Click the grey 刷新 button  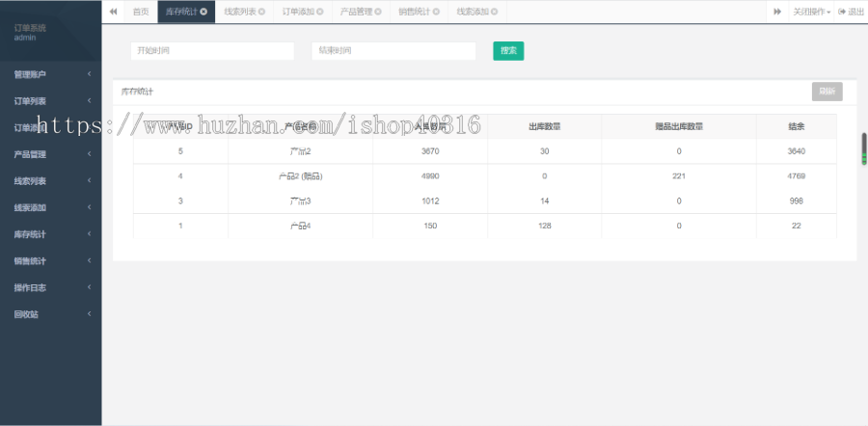[827, 92]
